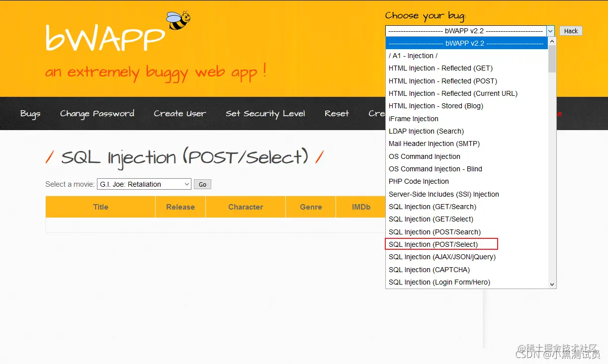Choose SQL Injection (AJAX/JSON/jQuery)
Image resolution: width=608 pixels, height=364 pixels.
coord(467,257)
